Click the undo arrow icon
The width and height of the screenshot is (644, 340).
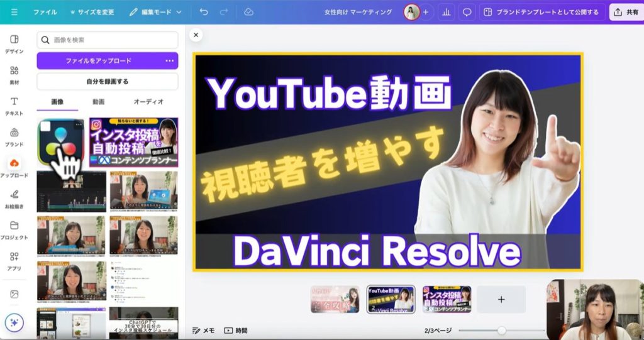tap(204, 12)
